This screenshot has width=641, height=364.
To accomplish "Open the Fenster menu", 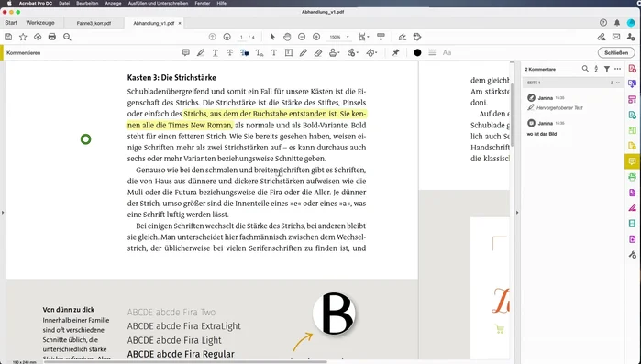I will pyautogui.click(x=203, y=3).
